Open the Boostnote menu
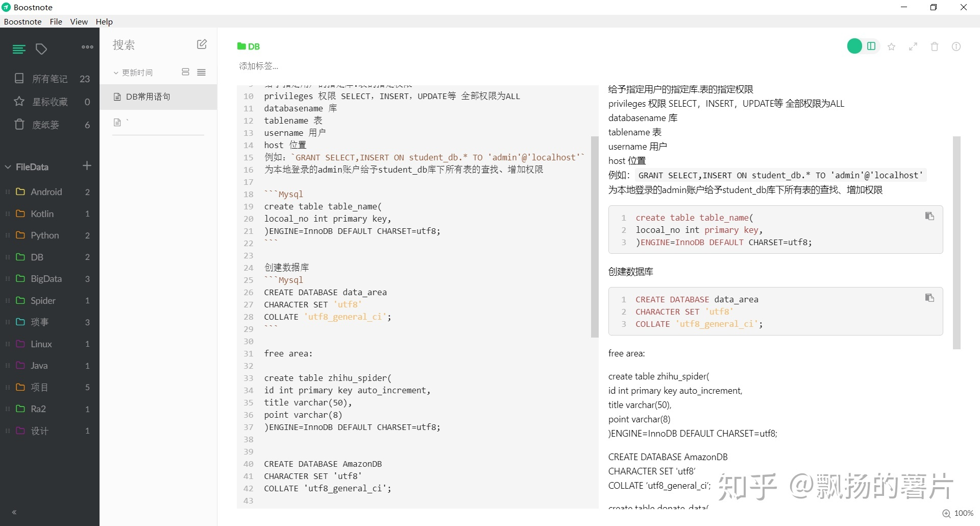 point(22,21)
